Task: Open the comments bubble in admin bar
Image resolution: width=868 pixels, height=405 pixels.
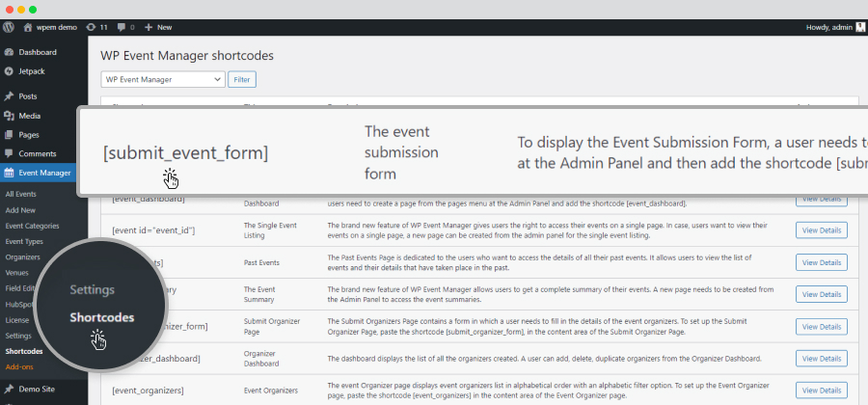Action: coord(126,27)
